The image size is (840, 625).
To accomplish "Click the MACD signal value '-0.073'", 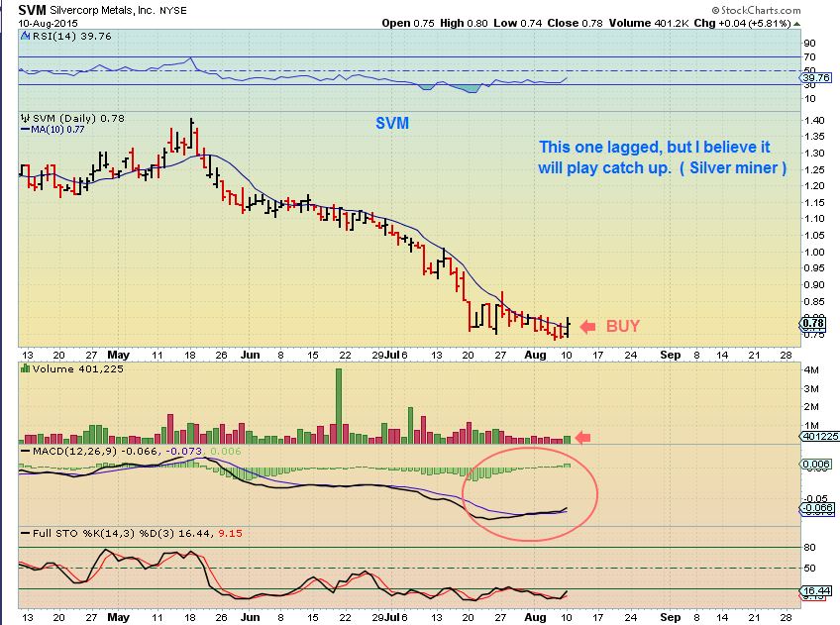I will point(184,452).
